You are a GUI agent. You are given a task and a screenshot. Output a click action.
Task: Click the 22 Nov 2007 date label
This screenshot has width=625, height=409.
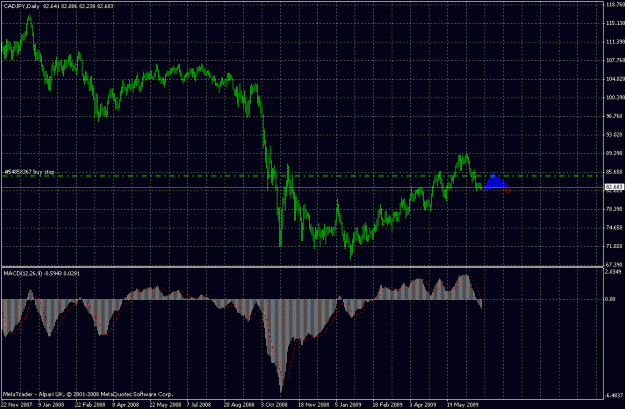(16, 405)
